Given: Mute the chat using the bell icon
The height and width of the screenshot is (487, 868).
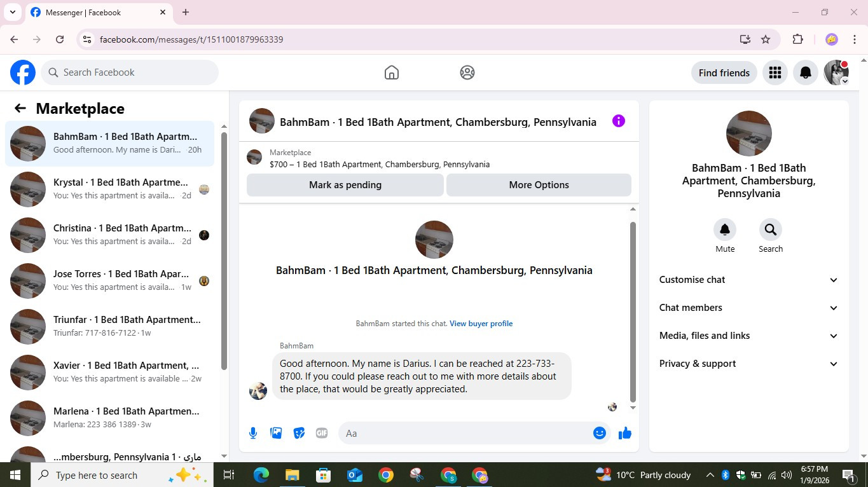Looking at the screenshot, I should point(725,230).
